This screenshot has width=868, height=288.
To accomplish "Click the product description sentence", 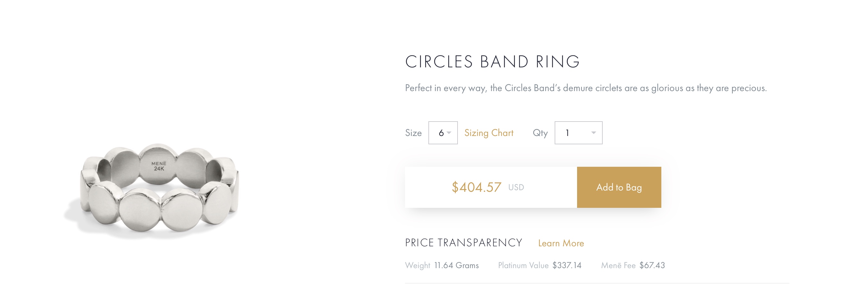I will tap(586, 88).
